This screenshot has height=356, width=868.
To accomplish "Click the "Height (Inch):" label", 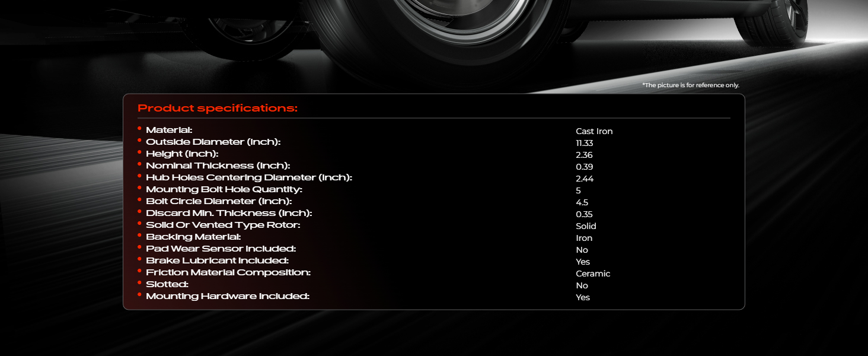I will tap(182, 154).
